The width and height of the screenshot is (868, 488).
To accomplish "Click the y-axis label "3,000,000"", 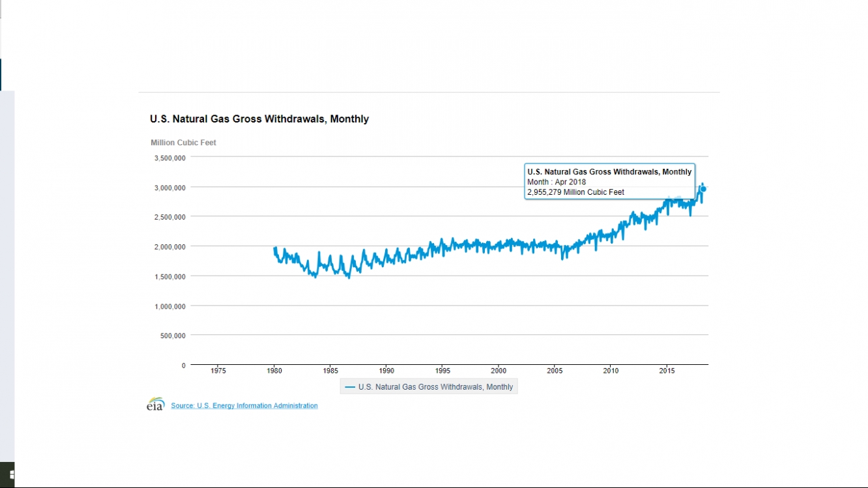I will tap(170, 188).
